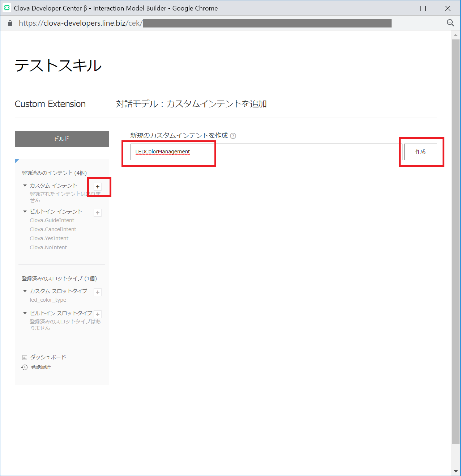Click the ビルド button
461x476 pixels.
pos(62,139)
